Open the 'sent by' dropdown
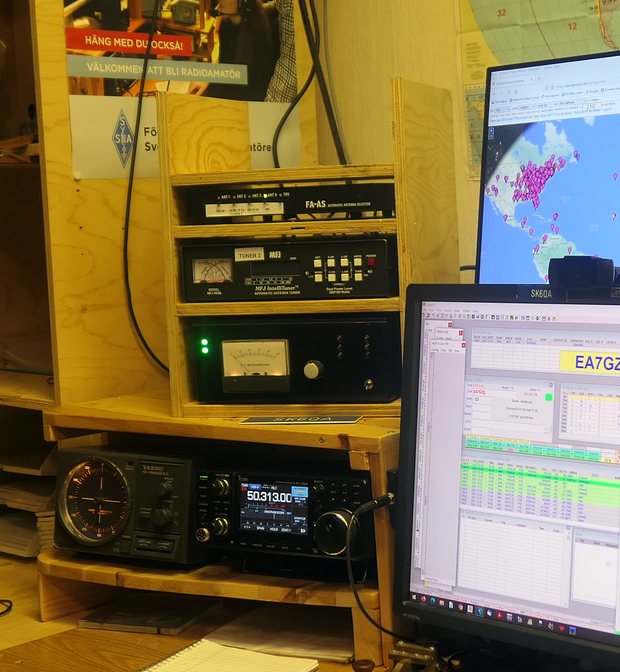Viewport: 620px width, 672px height. 547,105
